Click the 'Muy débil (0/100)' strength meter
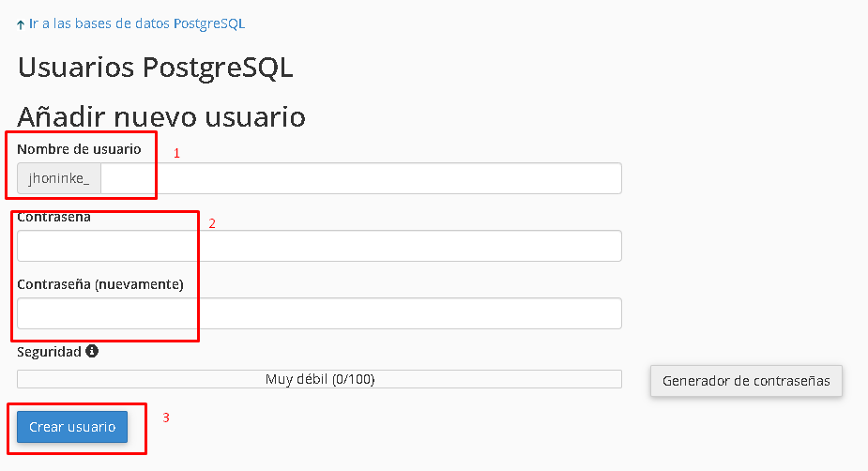The height and width of the screenshot is (471, 868). point(319,379)
